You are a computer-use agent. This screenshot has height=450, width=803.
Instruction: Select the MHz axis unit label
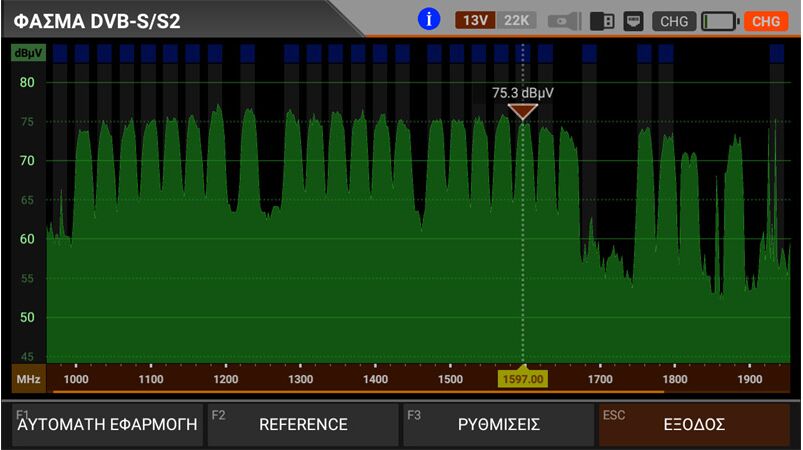tap(28, 379)
